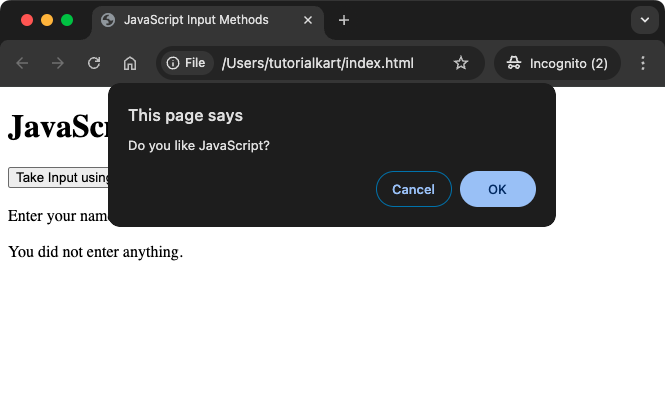Image resolution: width=665 pixels, height=397 pixels.
Task: Click the browser back arrow
Action: [x=22, y=63]
